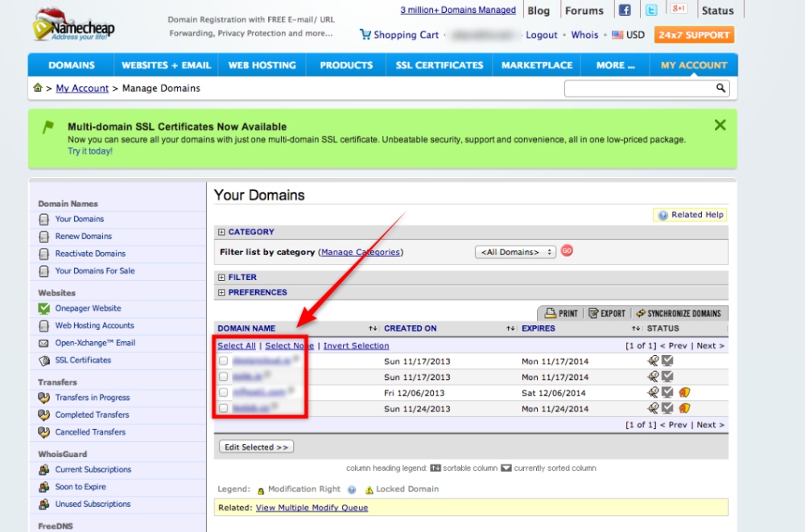Open the Facebook icon in header
Image resolution: width=805 pixels, height=532 pixels.
(624, 10)
